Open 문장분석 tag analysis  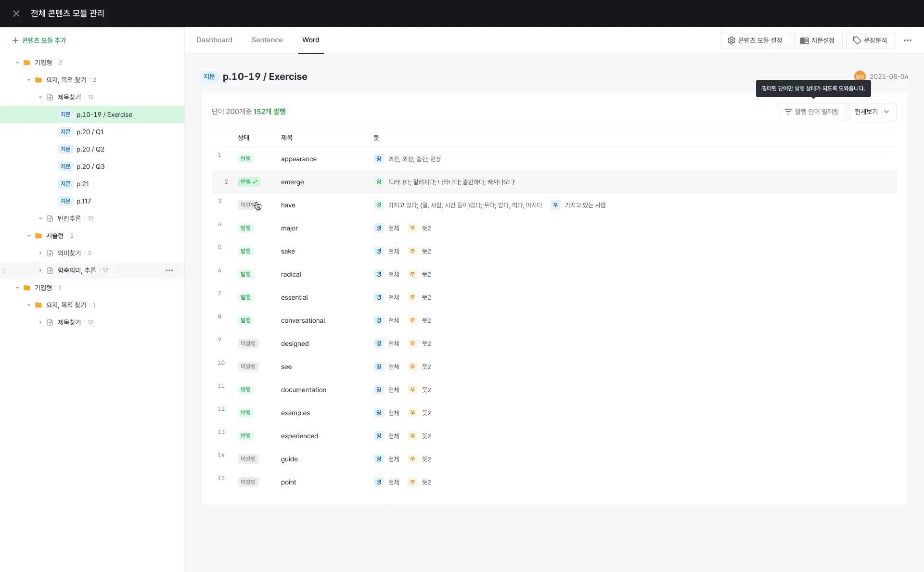point(870,40)
